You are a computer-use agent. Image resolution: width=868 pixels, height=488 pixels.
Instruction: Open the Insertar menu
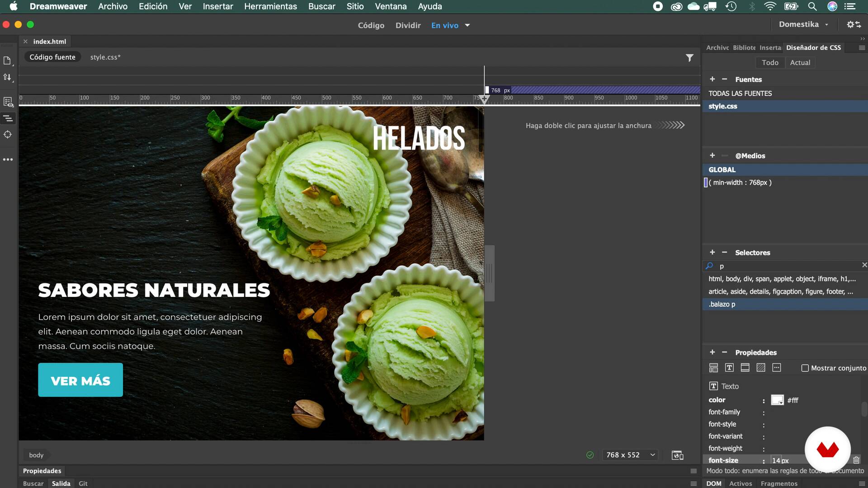point(217,6)
